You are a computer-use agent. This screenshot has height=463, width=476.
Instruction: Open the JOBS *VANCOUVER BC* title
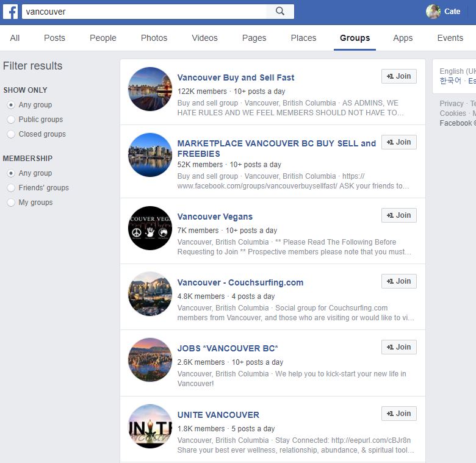pyautogui.click(x=228, y=348)
